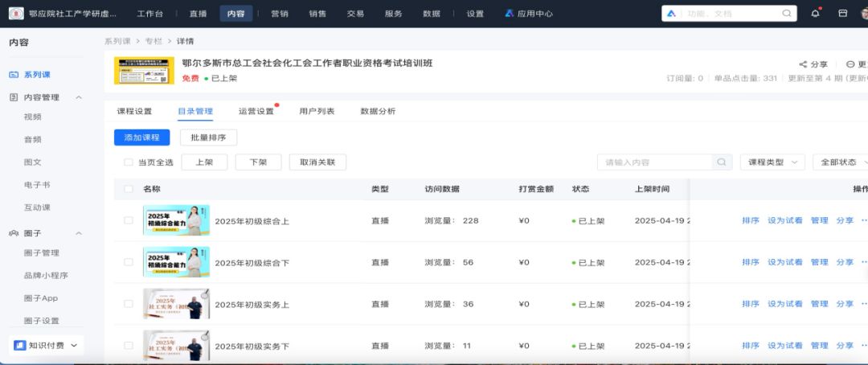The width and height of the screenshot is (868, 365).
Task: Open the 全部状态 filter dropdown
Action: (840, 162)
